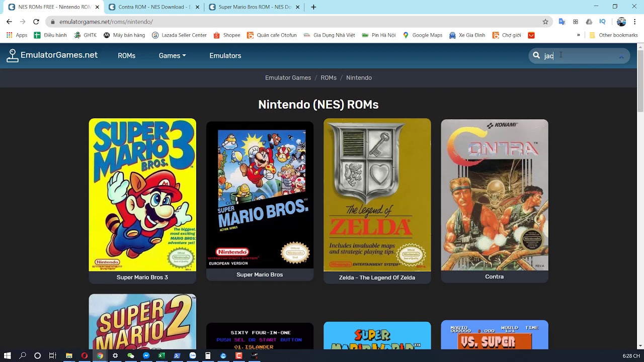Expand the Games dropdown in the navbar
Screen dimensions: 644x362
[x=172, y=56]
